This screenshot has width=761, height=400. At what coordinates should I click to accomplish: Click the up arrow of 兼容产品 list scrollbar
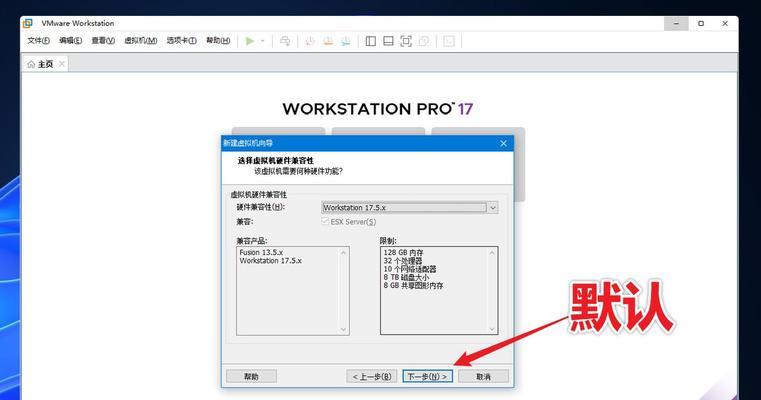[344, 252]
